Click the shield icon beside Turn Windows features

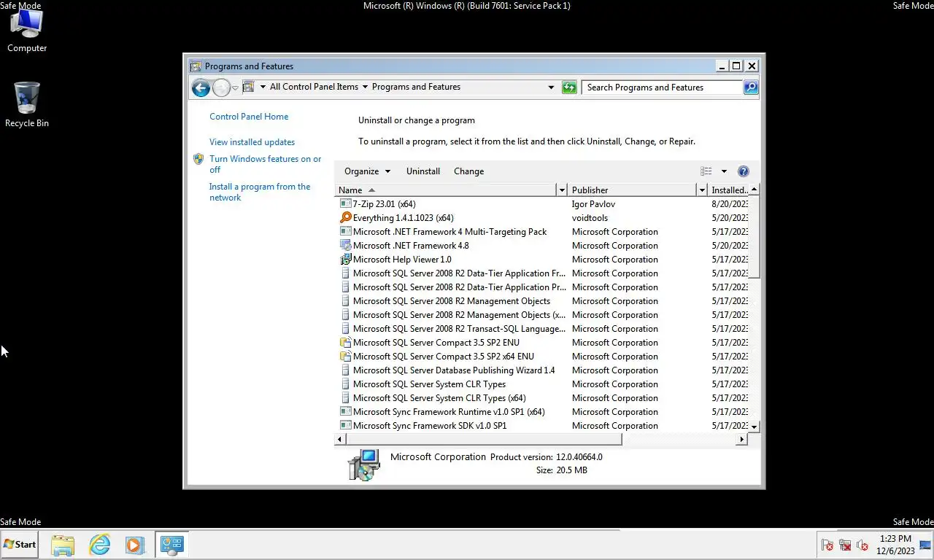click(198, 159)
